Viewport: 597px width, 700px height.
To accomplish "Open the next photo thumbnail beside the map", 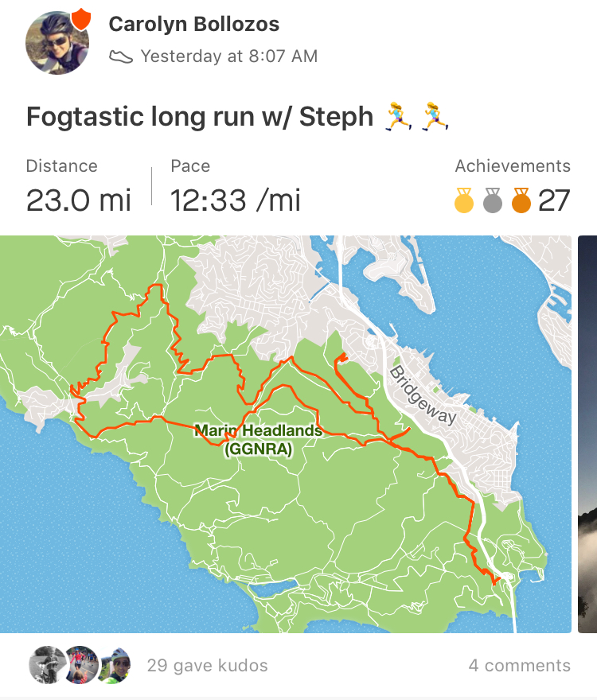I will (x=587, y=434).
